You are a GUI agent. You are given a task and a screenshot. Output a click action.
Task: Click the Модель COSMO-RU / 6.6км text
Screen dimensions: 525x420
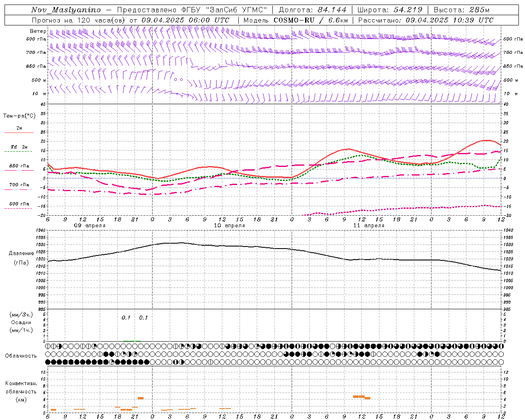(296, 20)
